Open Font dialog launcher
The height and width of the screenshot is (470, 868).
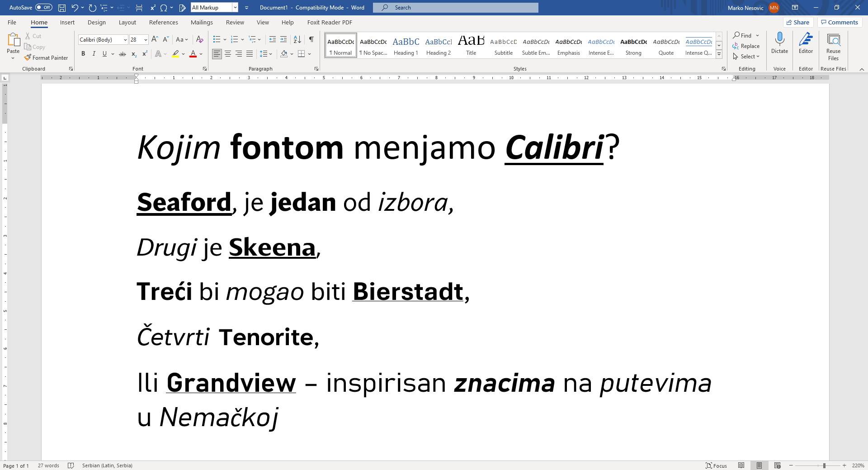[x=205, y=69]
